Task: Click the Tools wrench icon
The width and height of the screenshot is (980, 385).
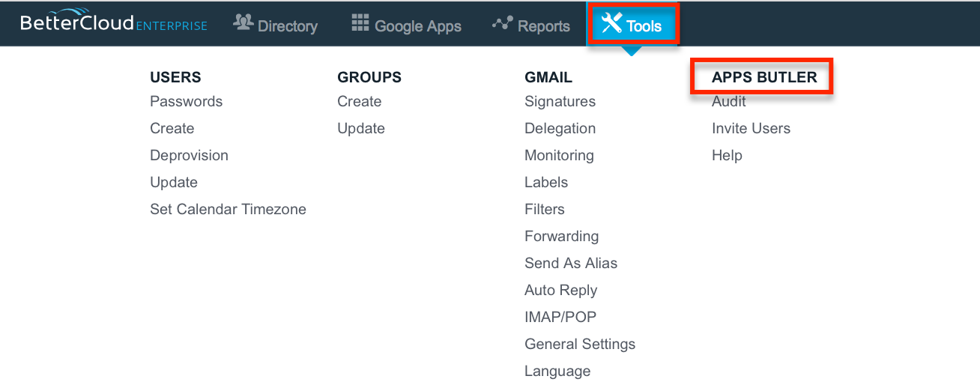Action: click(x=612, y=24)
